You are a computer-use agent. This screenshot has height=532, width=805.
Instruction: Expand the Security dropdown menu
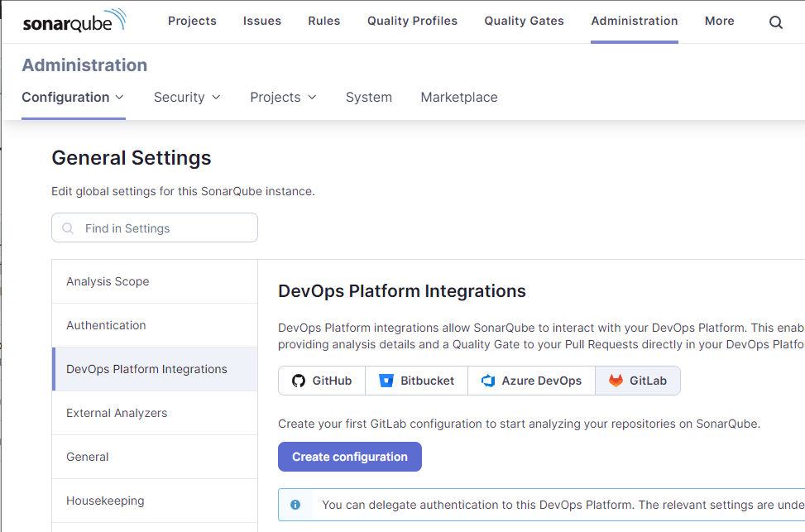[187, 98]
